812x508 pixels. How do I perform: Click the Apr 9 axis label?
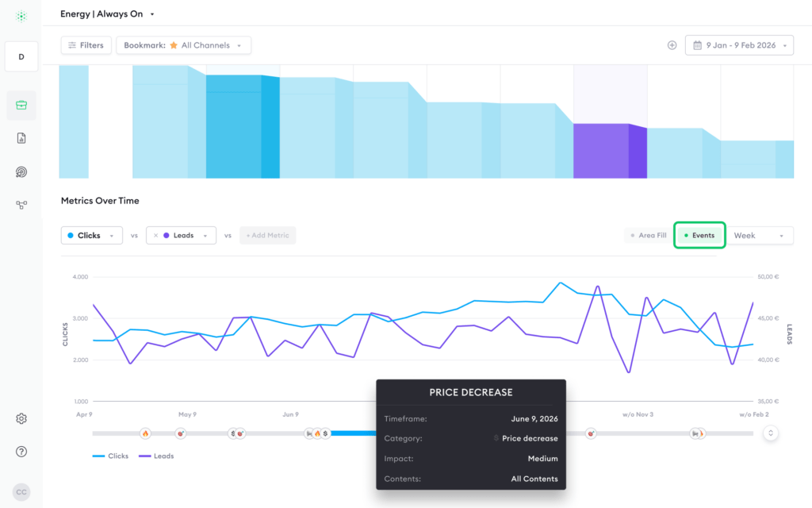(x=84, y=414)
